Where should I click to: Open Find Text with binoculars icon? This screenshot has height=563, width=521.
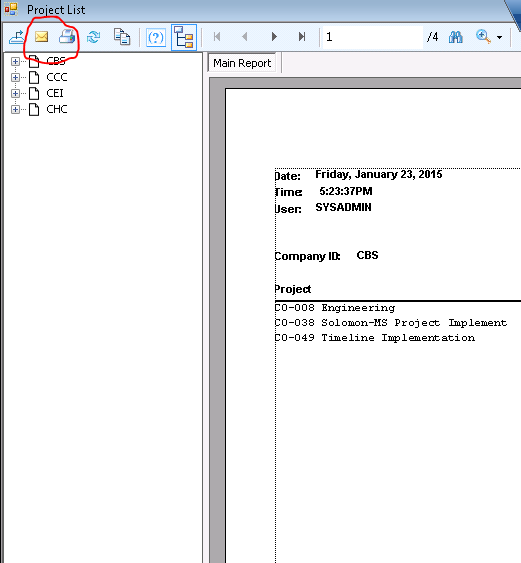[456, 37]
